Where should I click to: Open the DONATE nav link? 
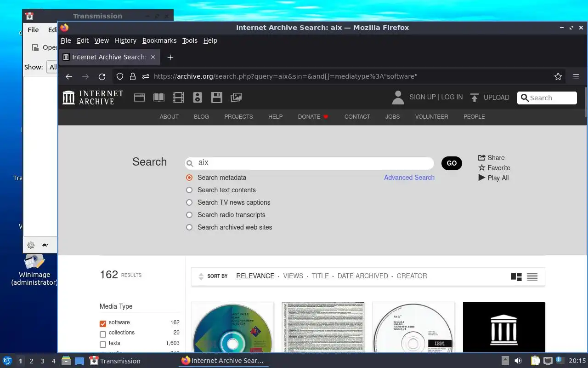pos(313,117)
